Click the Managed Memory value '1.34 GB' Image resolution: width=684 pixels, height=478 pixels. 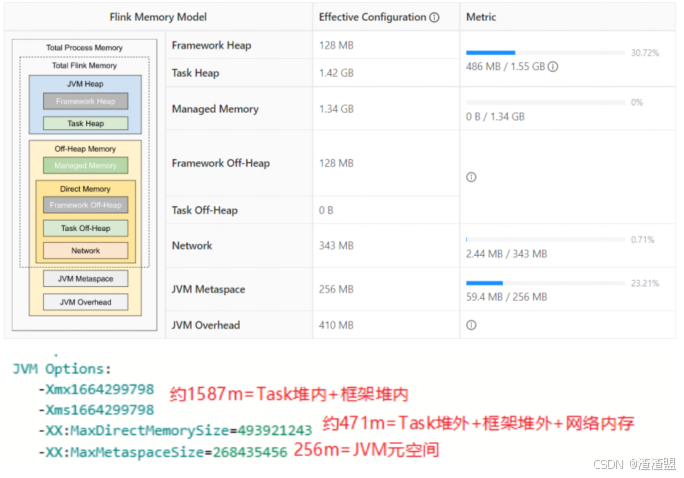336,109
